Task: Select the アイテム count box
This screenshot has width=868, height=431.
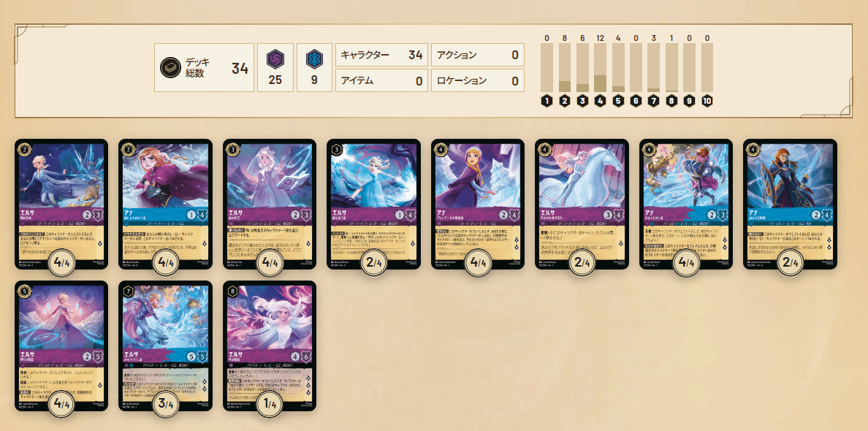Action: [x=382, y=81]
